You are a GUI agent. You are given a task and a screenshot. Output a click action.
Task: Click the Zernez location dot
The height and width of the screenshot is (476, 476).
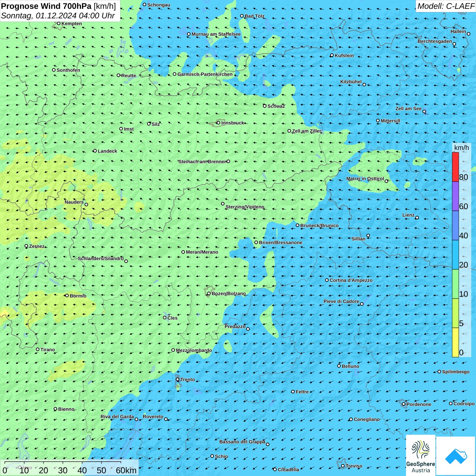27,246
